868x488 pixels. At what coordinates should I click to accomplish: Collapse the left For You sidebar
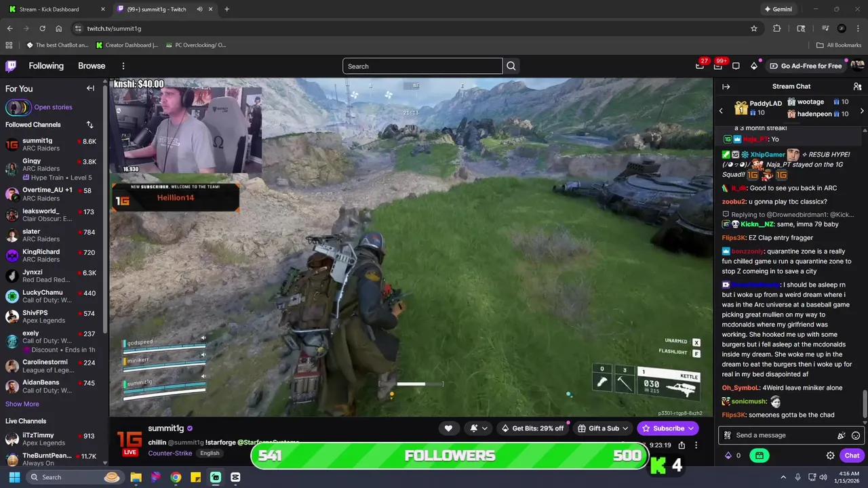[x=90, y=88]
